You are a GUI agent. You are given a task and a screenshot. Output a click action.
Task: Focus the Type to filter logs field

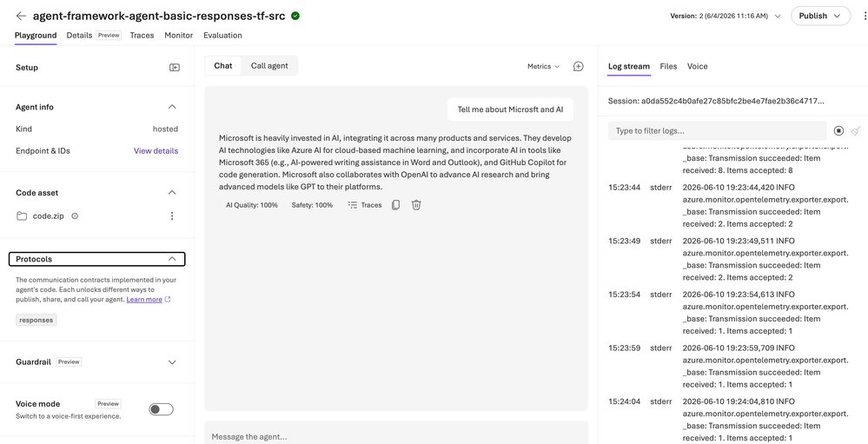[718, 130]
